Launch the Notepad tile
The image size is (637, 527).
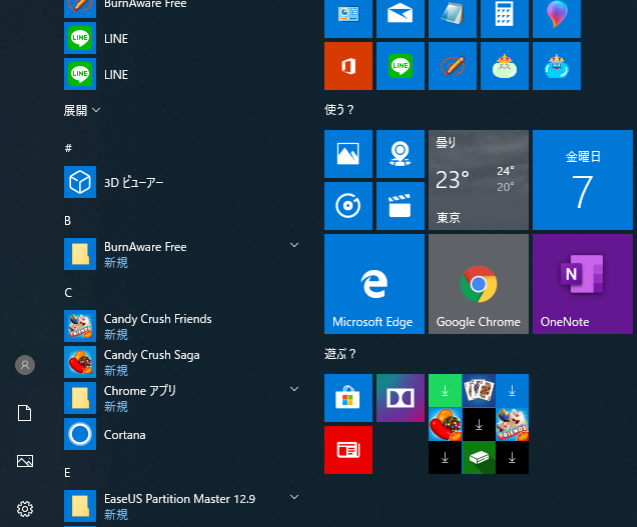[452, 19]
